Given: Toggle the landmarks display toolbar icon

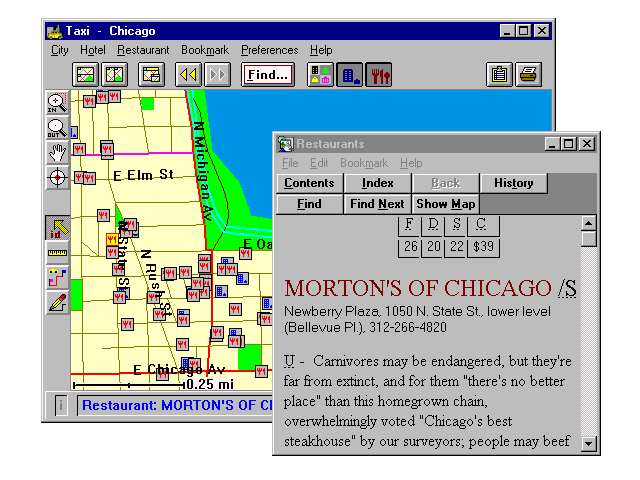Looking at the screenshot, I should [x=320, y=75].
